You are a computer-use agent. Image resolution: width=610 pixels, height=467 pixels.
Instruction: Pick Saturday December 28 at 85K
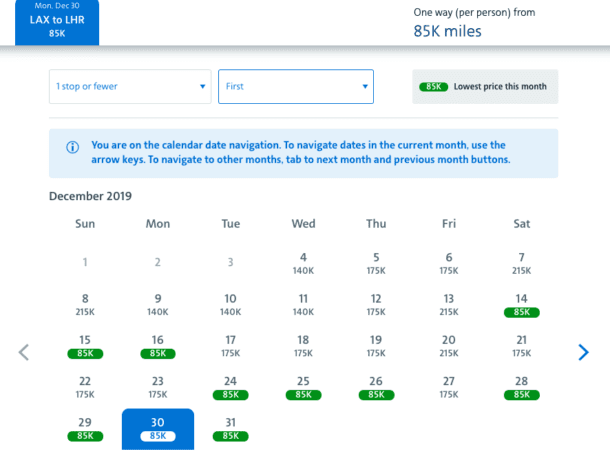point(522,387)
